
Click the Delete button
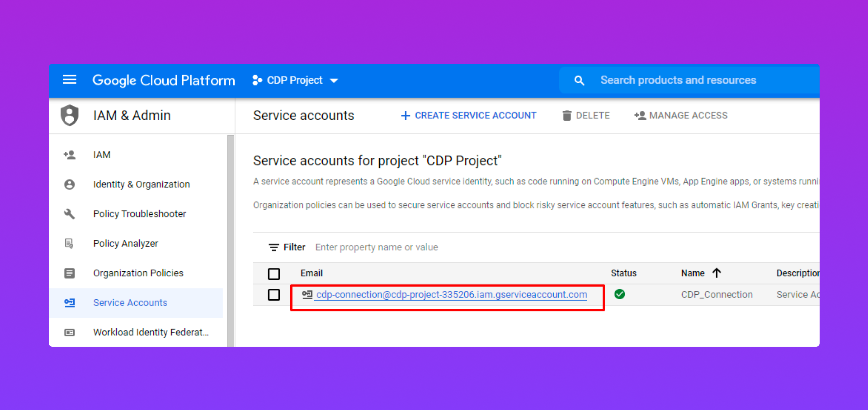point(586,116)
